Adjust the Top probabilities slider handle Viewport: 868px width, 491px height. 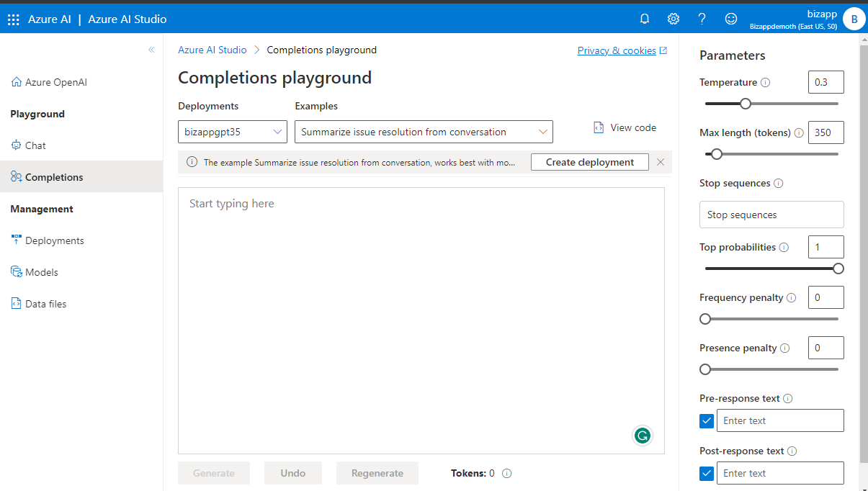tap(838, 269)
